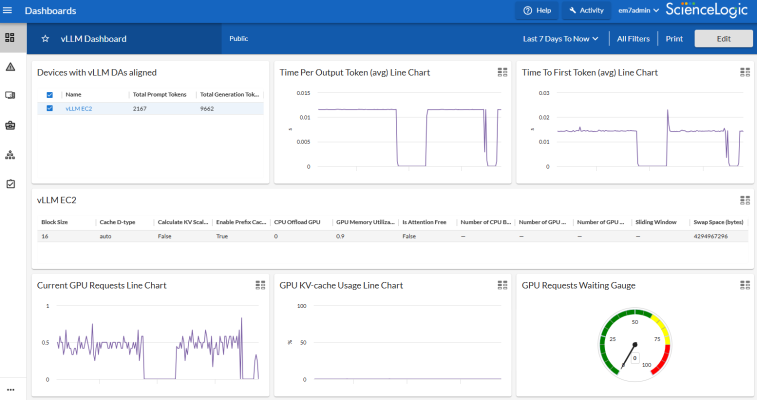The width and height of the screenshot is (757, 400).
Task: Click the Enable Prefix Cac... column header
Action: (241, 222)
